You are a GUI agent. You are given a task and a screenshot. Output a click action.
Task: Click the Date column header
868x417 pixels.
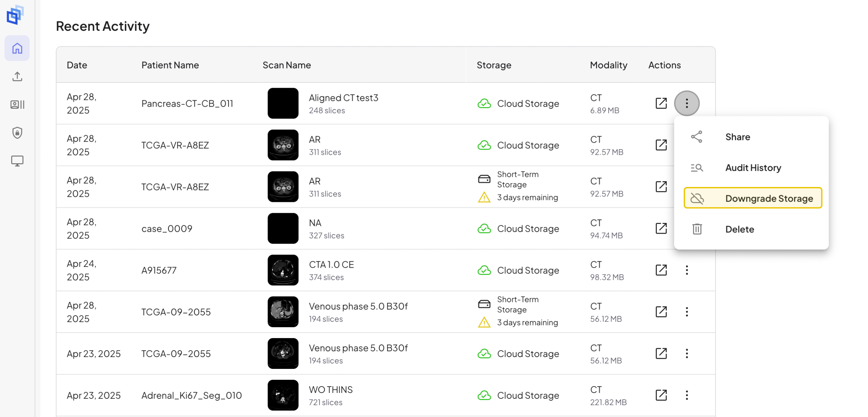pyautogui.click(x=77, y=65)
